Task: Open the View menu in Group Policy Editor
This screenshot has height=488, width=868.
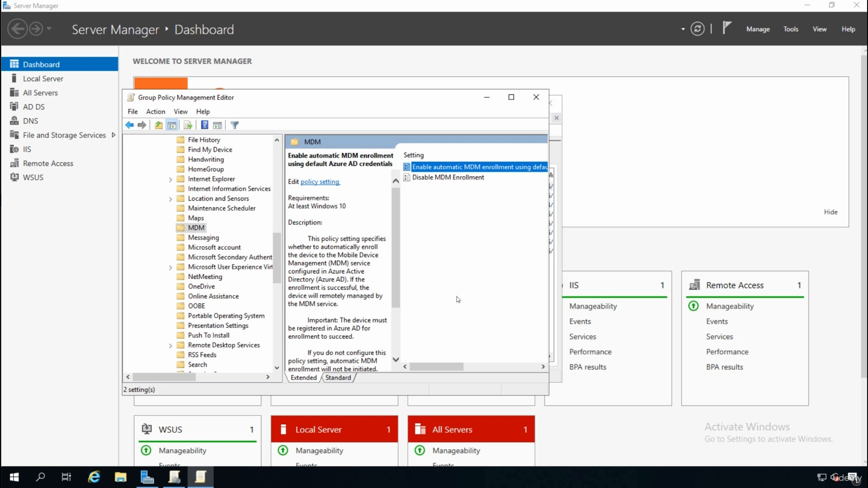Action: (181, 112)
